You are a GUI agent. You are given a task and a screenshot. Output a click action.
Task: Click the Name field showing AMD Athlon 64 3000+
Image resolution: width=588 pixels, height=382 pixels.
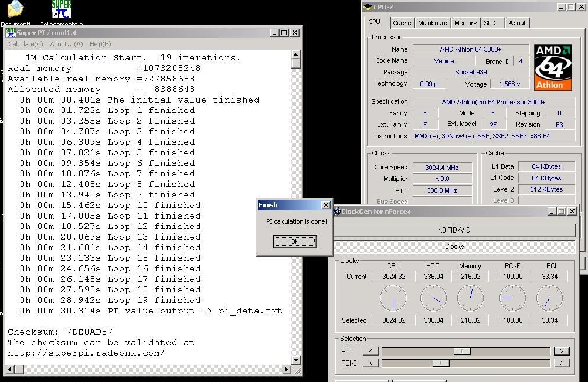pyautogui.click(x=471, y=49)
